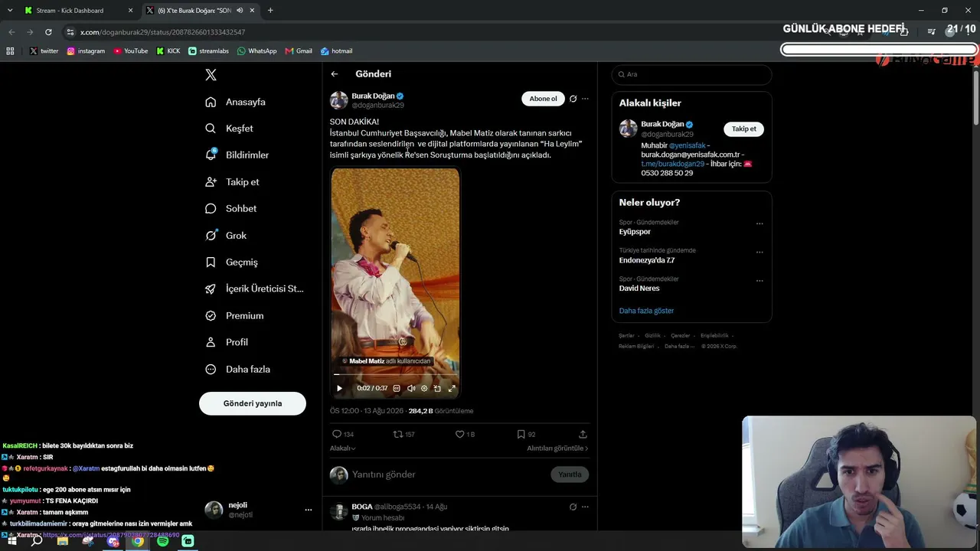Open Grok from the sidebar
The width and height of the screenshot is (980, 551).
(x=226, y=236)
